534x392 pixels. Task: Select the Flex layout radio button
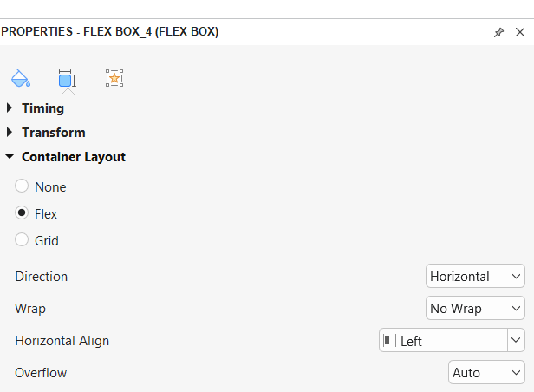(22, 213)
